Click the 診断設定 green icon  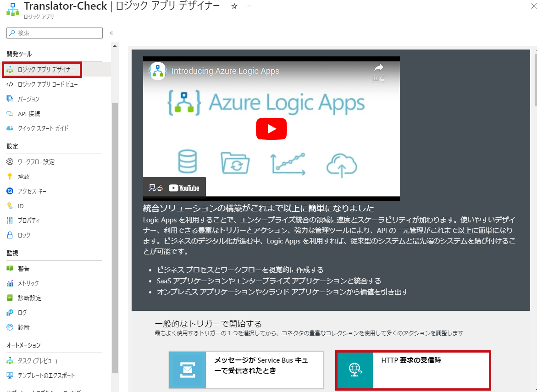[10, 298]
